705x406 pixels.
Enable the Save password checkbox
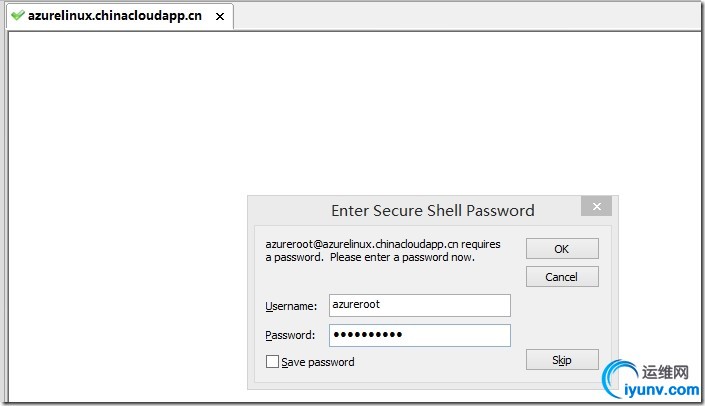click(272, 362)
